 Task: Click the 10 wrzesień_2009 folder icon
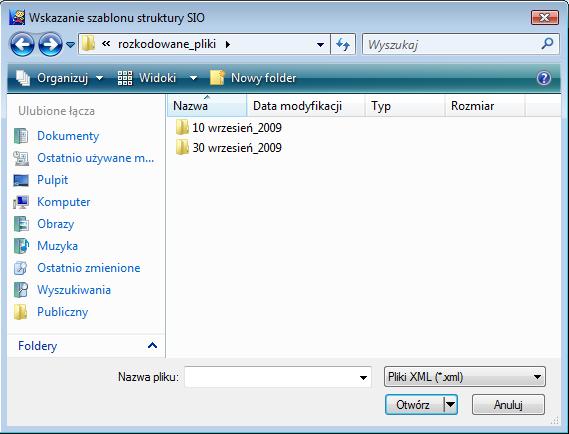click(182, 127)
